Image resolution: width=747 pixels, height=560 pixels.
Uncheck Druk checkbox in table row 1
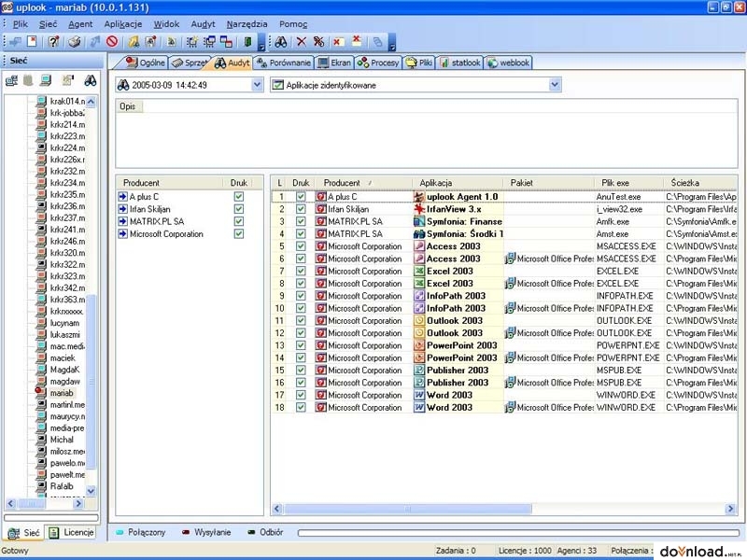[x=301, y=197]
